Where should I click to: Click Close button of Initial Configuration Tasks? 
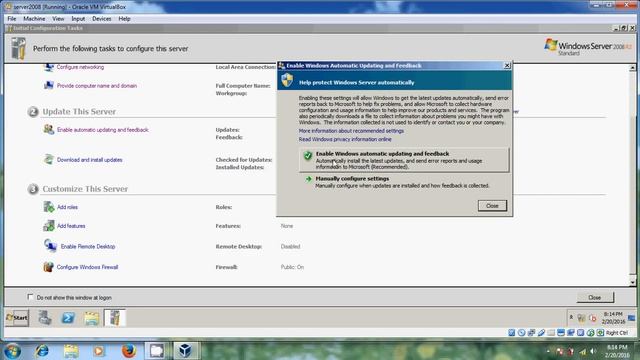(x=595, y=298)
